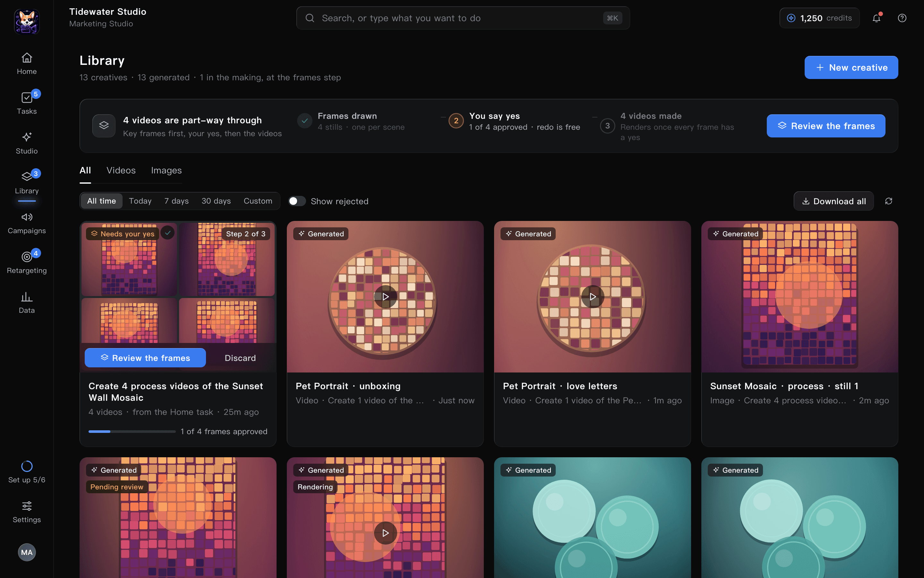Click Review the frames in top banner

pos(826,126)
